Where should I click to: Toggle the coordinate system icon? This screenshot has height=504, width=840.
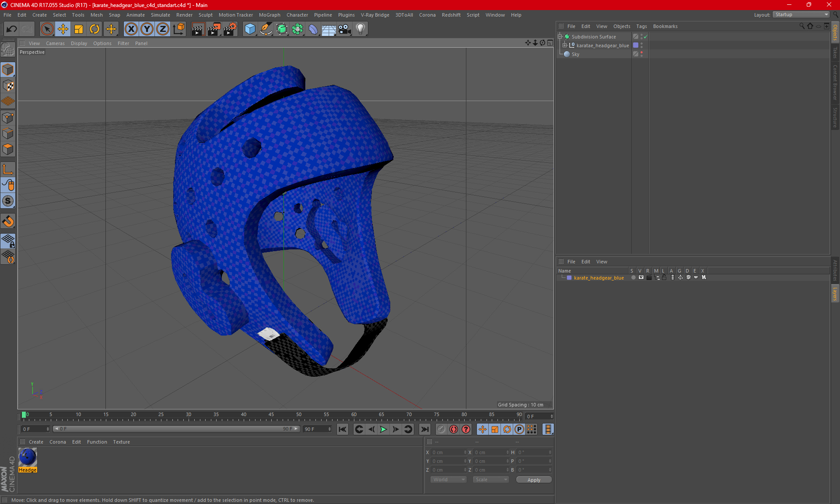(178, 29)
